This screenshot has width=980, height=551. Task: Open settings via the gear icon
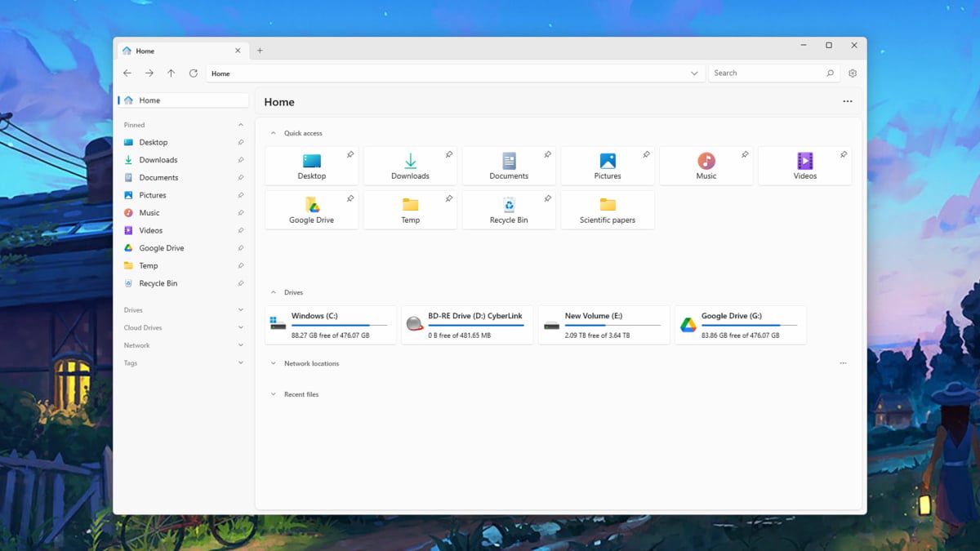853,73
